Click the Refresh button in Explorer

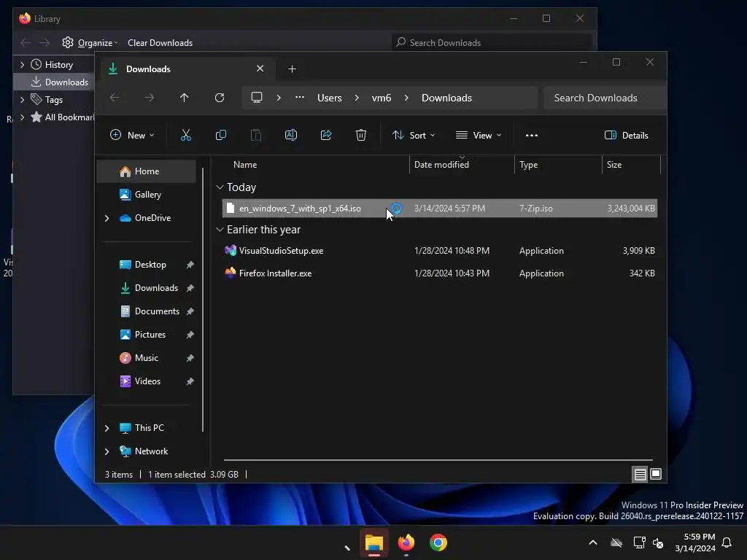pos(219,98)
